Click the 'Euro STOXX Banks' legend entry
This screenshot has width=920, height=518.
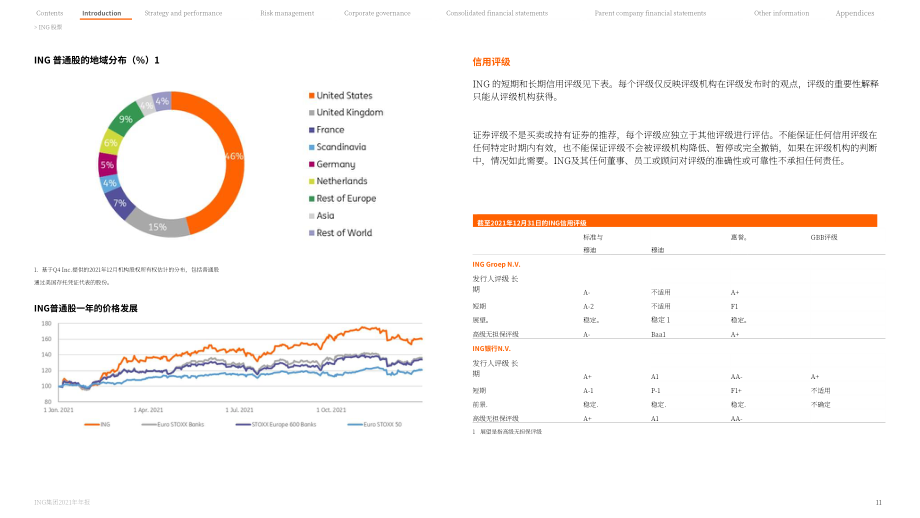(x=173, y=424)
